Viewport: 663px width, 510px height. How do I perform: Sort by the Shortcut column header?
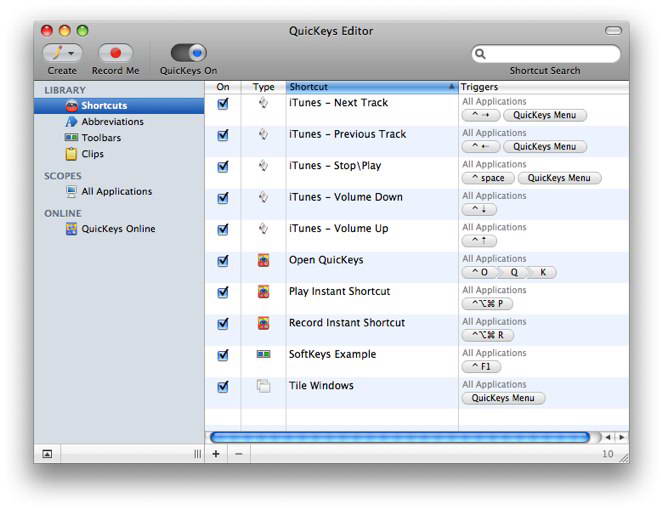(x=372, y=87)
